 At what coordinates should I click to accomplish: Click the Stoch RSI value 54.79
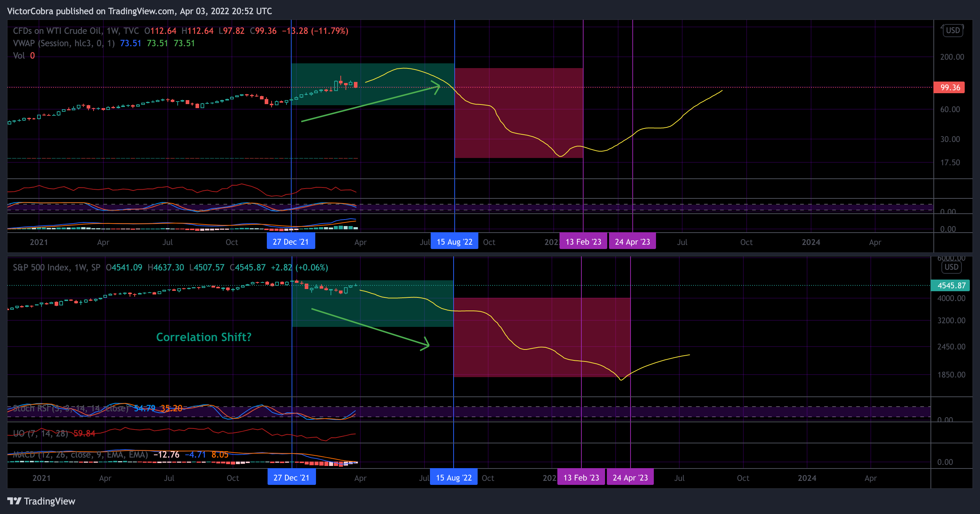(144, 408)
